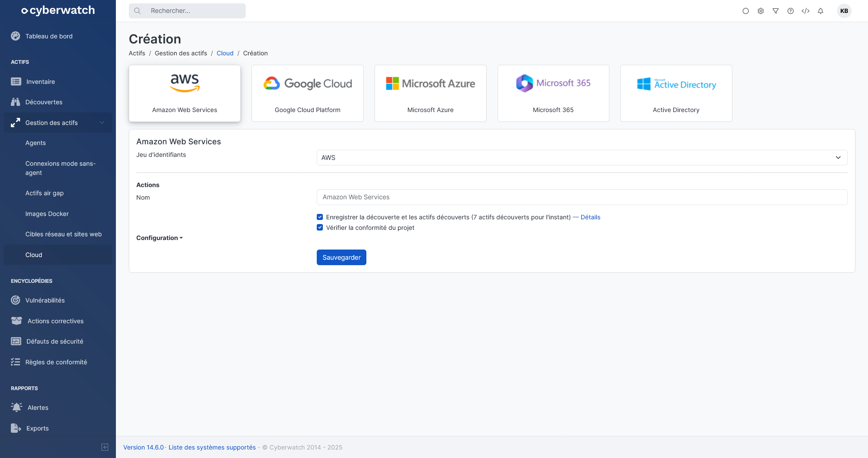Click the Règles de conformité checklist icon
Viewport: 868px width, 458px height.
tap(15, 362)
